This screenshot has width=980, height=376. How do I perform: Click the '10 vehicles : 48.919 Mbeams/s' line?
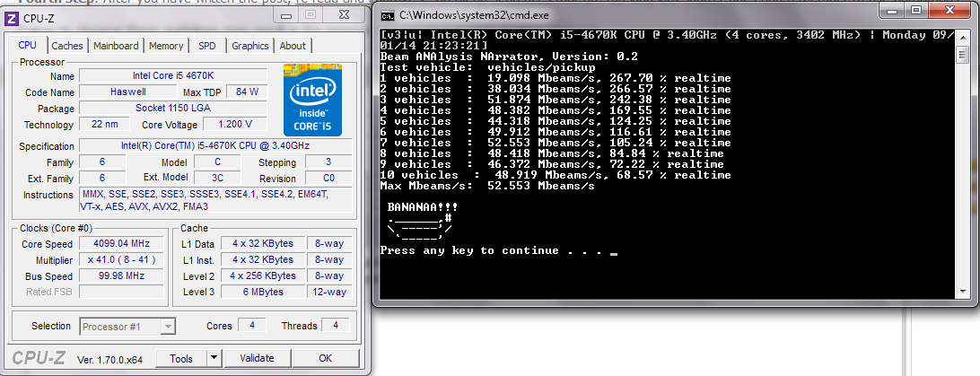[555, 176]
